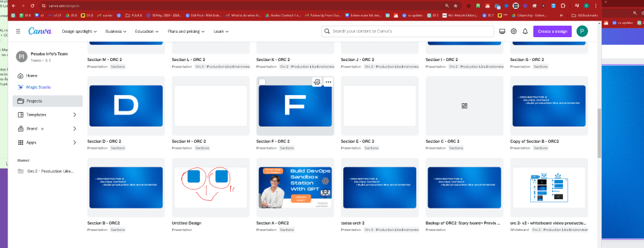Open the desktop app monitor icon

tap(502, 31)
